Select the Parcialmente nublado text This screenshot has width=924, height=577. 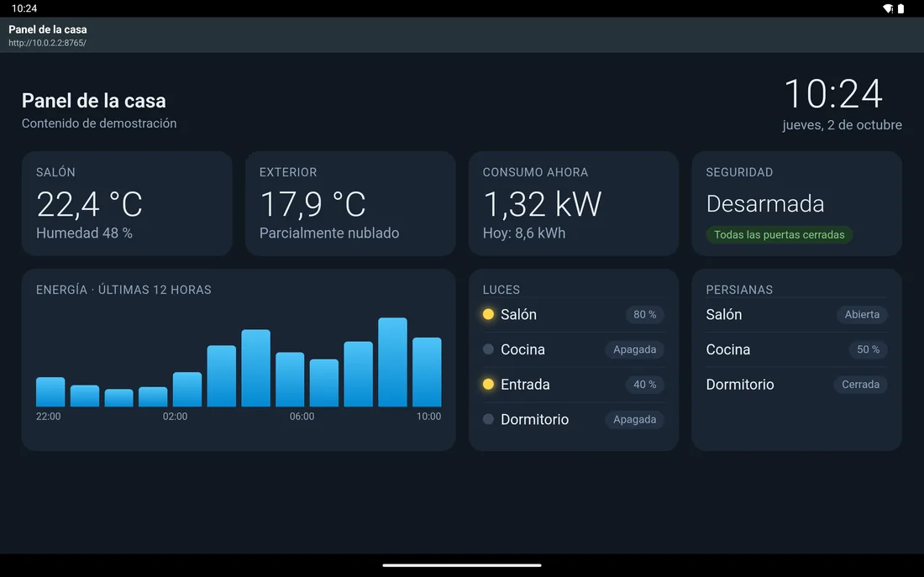coord(328,233)
